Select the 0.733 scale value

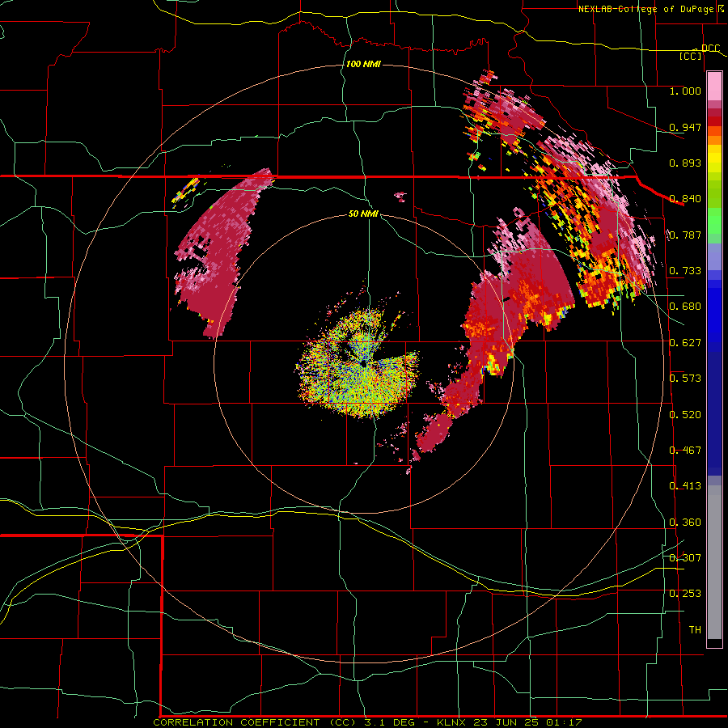[685, 271]
